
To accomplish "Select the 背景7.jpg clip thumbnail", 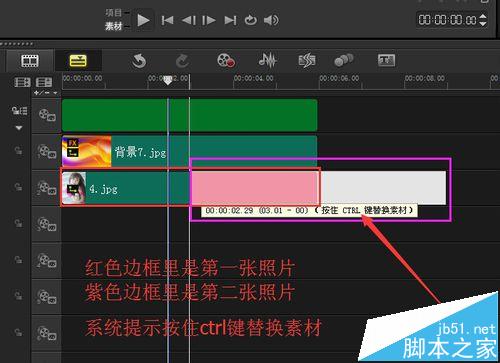I will click(87, 152).
